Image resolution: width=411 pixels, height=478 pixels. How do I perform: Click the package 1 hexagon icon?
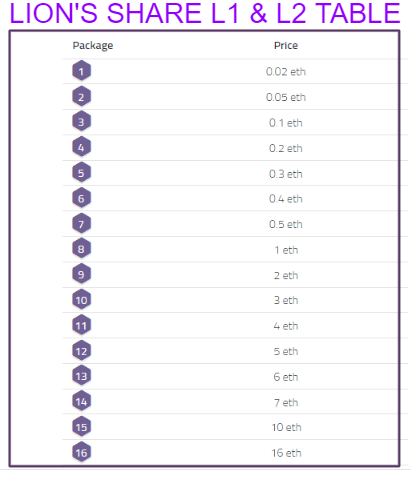(81, 71)
